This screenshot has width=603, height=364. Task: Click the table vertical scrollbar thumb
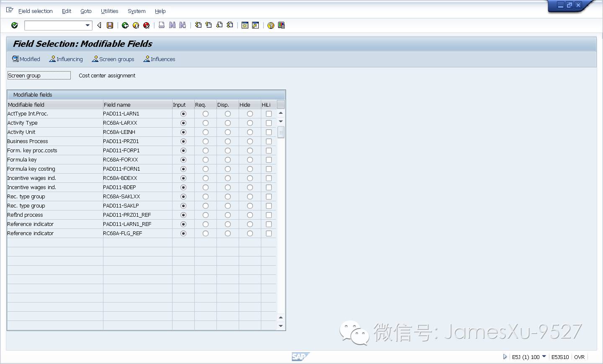pyautogui.click(x=281, y=132)
